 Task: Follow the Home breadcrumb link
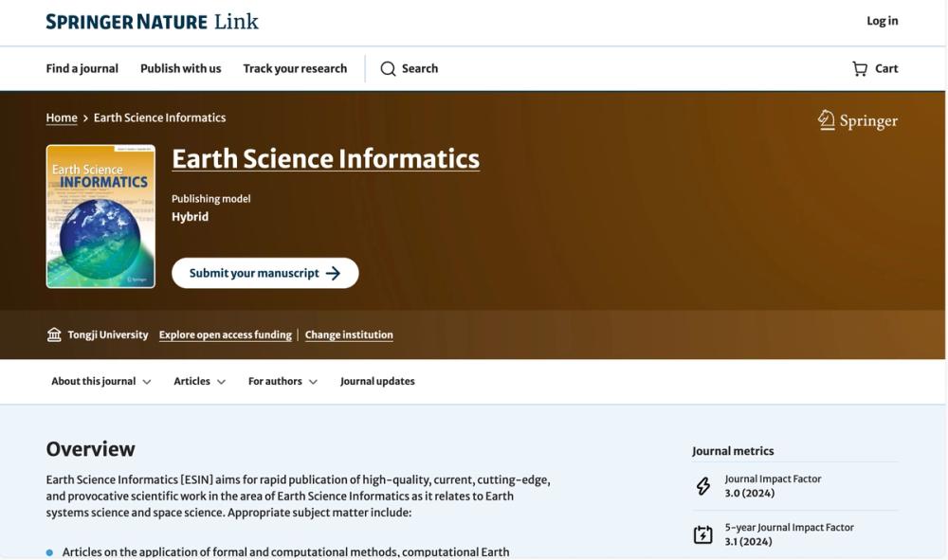62,117
